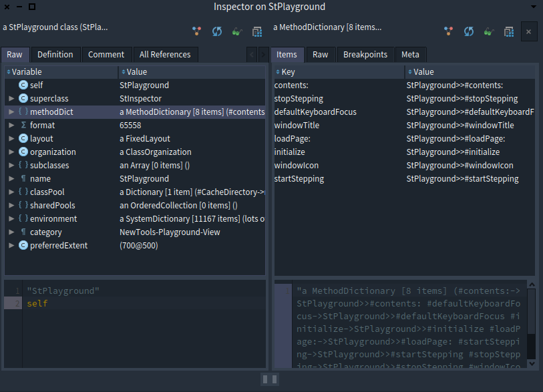Refresh the left StPlayground class pane
The height and width of the screenshot is (392, 543).
pyautogui.click(x=217, y=32)
